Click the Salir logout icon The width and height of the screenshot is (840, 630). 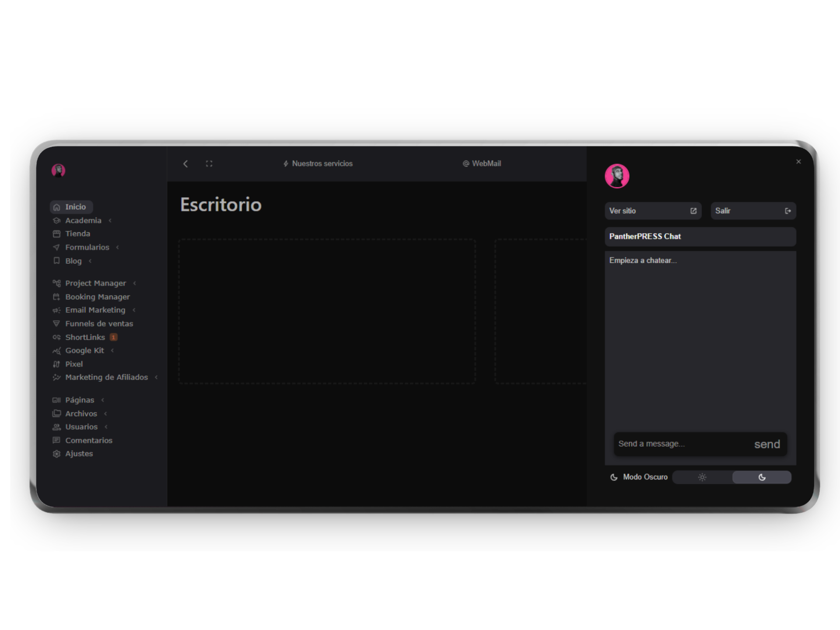788,211
